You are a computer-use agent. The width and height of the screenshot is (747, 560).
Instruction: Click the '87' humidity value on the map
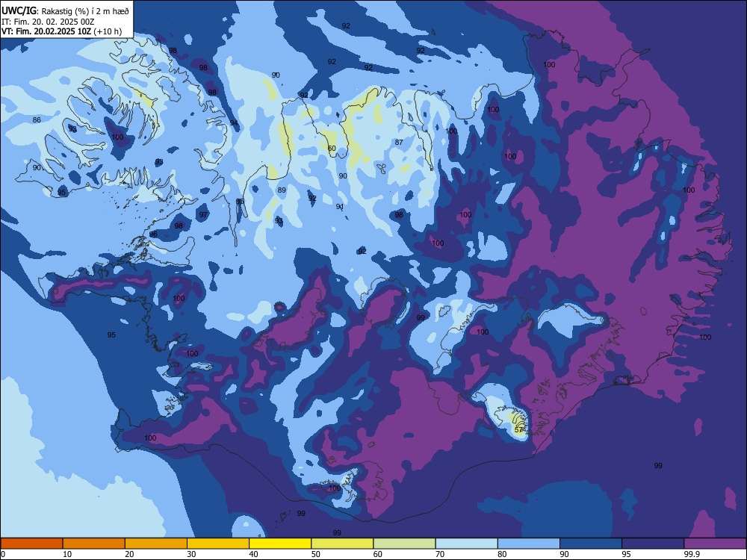pyautogui.click(x=399, y=142)
